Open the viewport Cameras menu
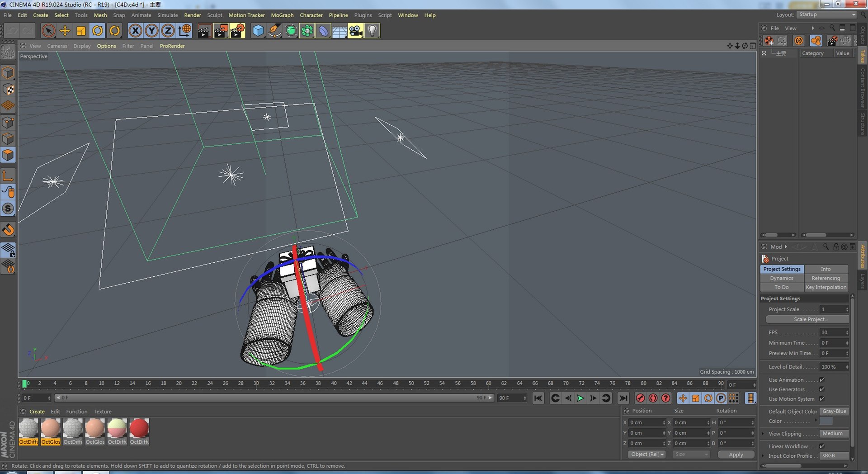Screen dimensions: 868x474 click(x=57, y=46)
